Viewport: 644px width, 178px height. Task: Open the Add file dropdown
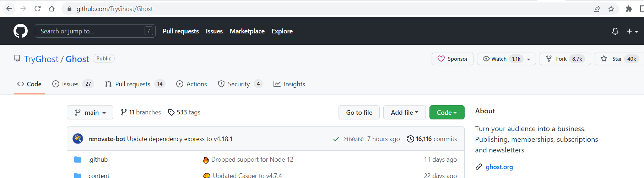pos(404,113)
